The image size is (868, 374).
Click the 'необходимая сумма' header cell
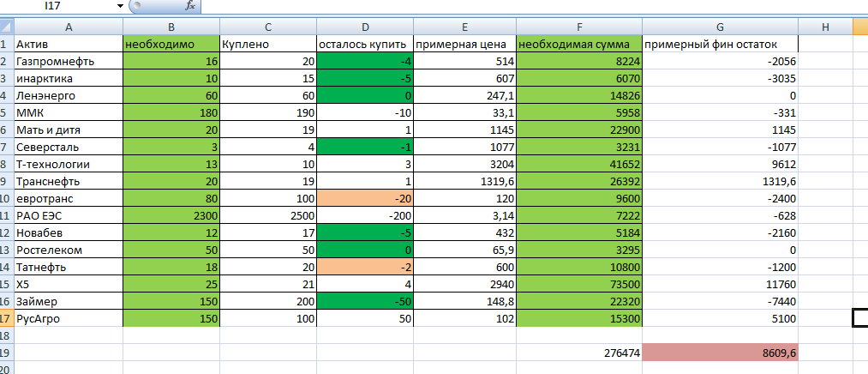pyautogui.click(x=579, y=45)
